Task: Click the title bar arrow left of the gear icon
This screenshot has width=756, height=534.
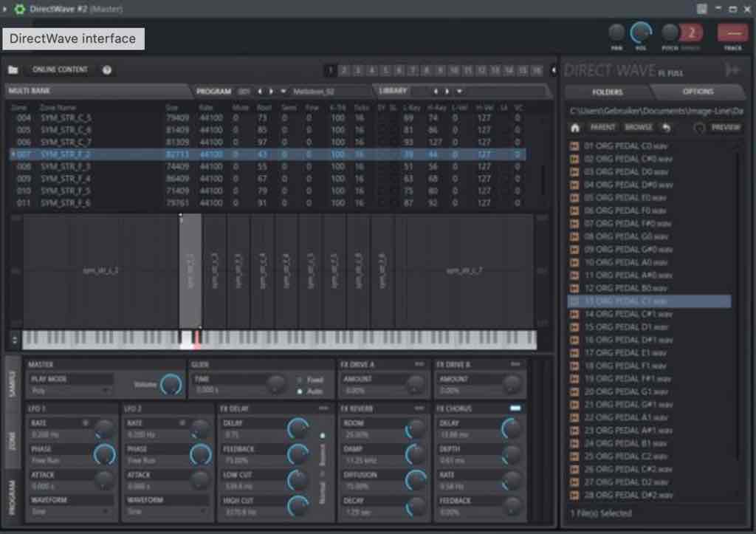Action: click(5, 9)
